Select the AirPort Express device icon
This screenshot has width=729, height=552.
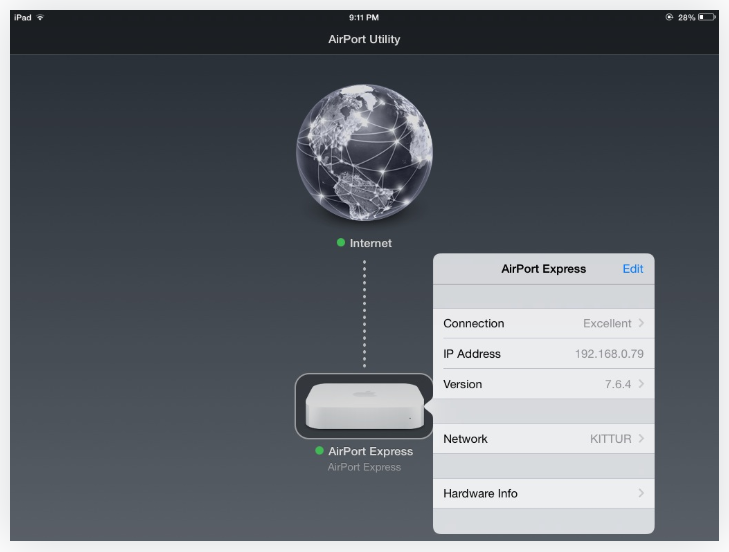pos(364,406)
